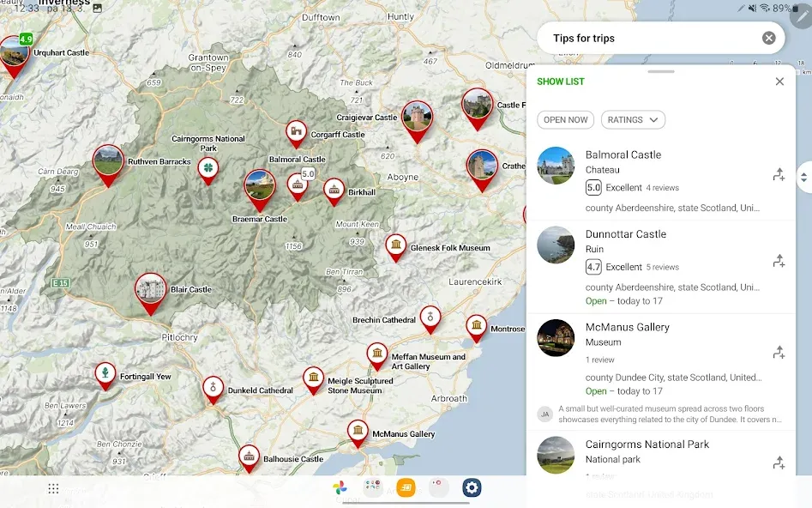Screen dimensions: 812x508
Task: Click the McManus Gallery map pin
Action: (x=358, y=432)
